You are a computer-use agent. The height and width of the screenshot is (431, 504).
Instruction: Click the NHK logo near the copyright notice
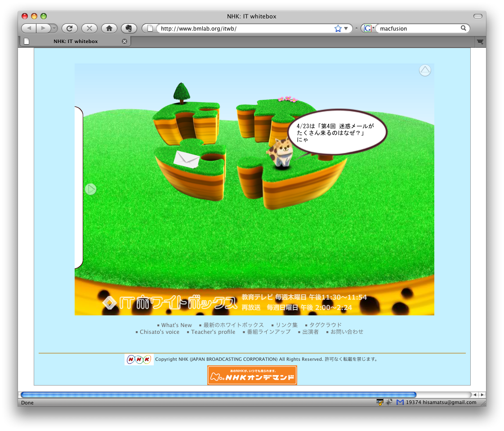tap(138, 359)
